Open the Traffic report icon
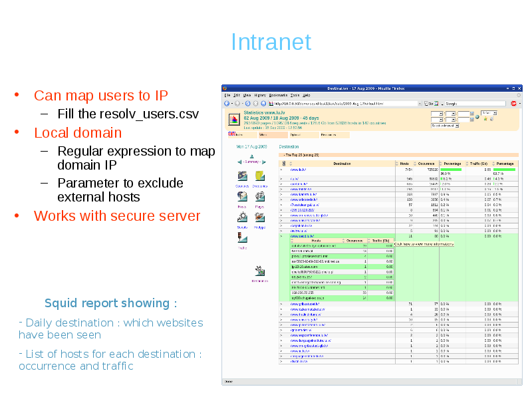 (x=242, y=238)
